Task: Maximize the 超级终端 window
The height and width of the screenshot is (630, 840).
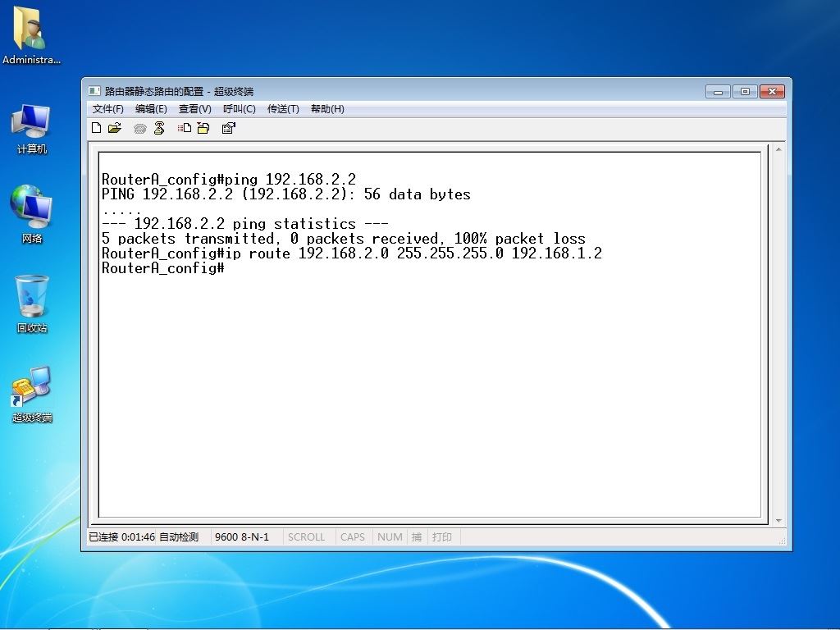Action: coord(745,92)
